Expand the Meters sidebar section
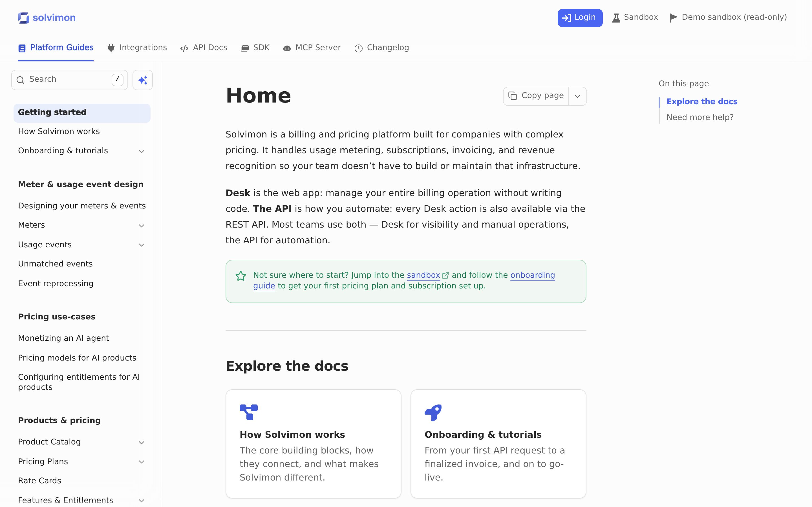812x507 pixels. (x=142, y=226)
